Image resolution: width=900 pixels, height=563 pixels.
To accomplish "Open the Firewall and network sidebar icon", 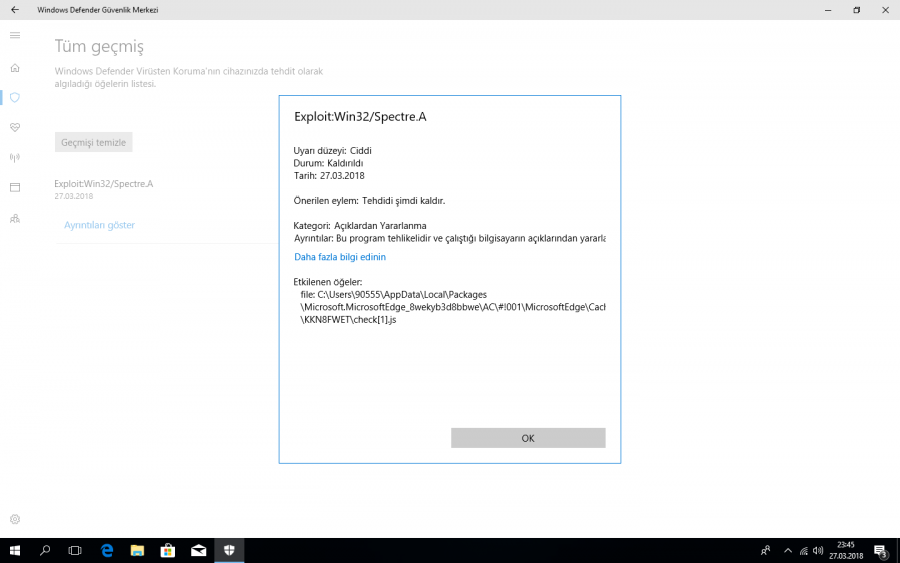I will [x=15, y=157].
